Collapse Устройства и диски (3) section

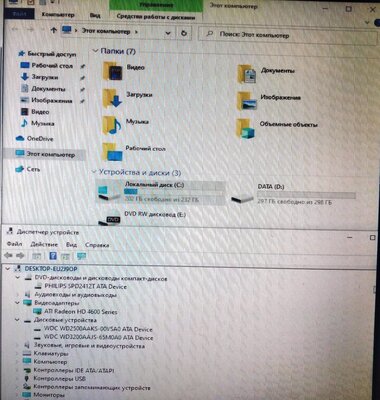94,172
